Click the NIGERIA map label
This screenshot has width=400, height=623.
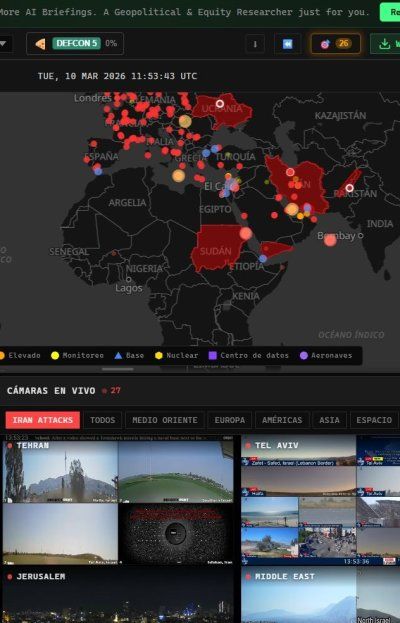(144, 269)
